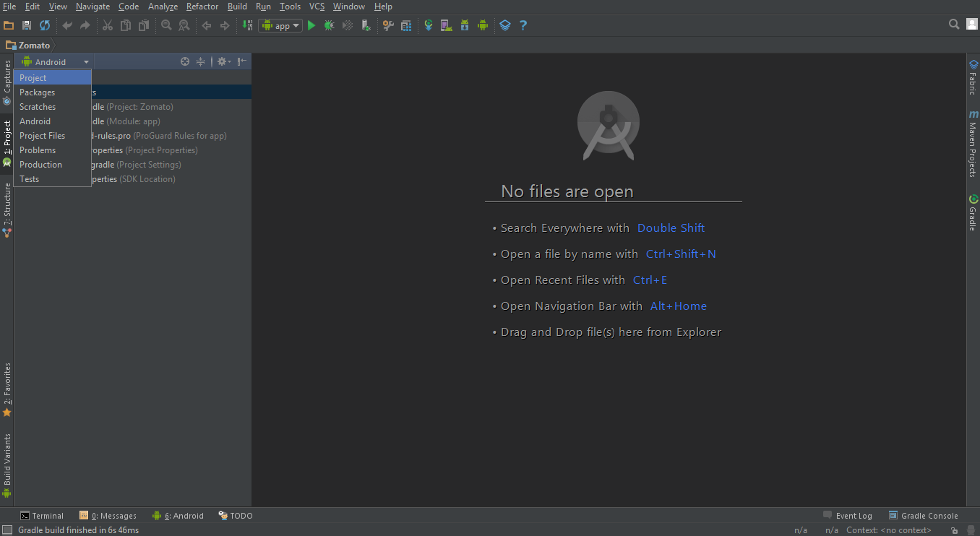
Task: Select Packages in the view dropdown
Action: (53, 92)
